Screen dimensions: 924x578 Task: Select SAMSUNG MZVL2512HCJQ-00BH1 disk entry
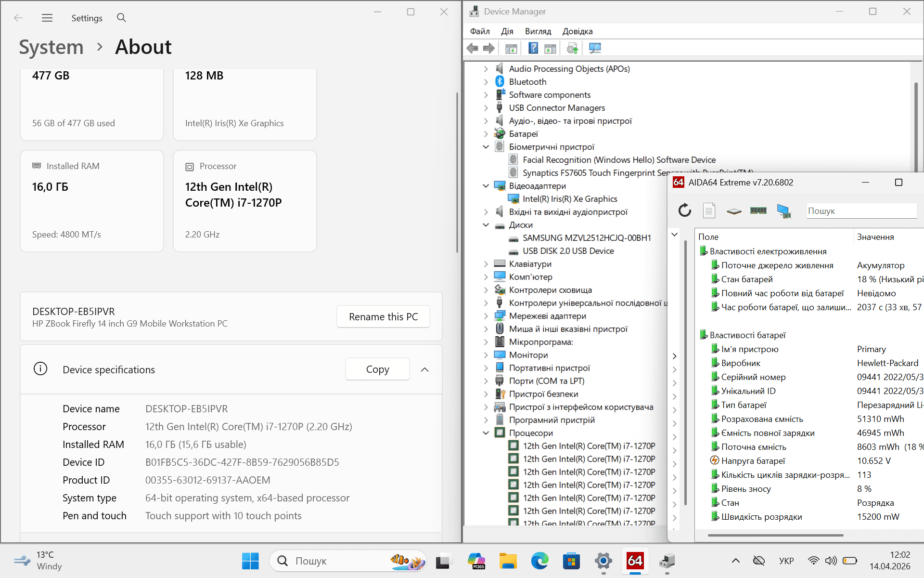click(x=587, y=238)
